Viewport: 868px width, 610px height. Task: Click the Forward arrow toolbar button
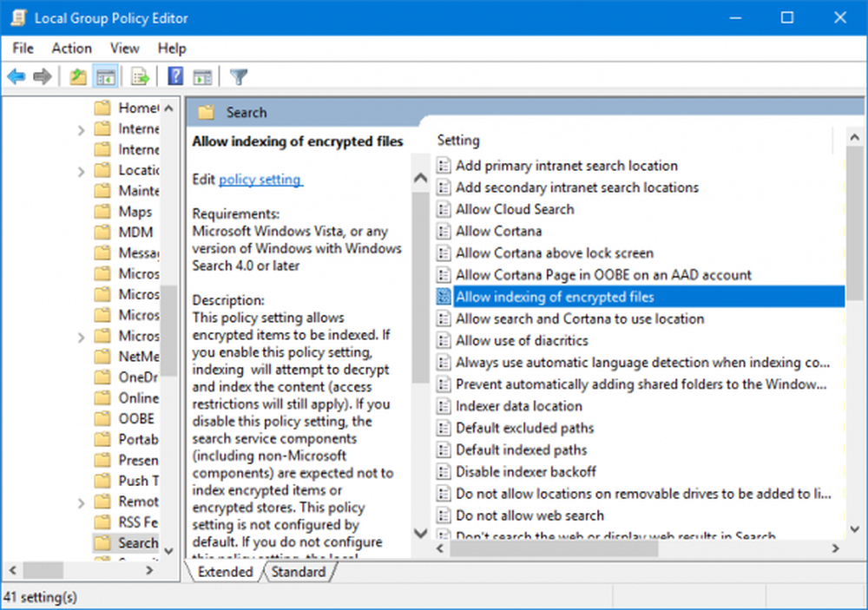pyautogui.click(x=42, y=77)
